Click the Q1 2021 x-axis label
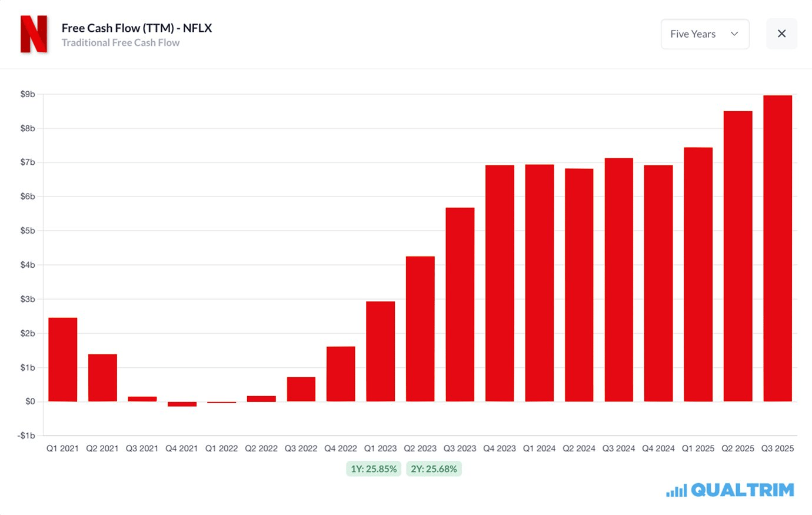The width and height of the screenshot is (812, 515). click(x=62, y=448)
